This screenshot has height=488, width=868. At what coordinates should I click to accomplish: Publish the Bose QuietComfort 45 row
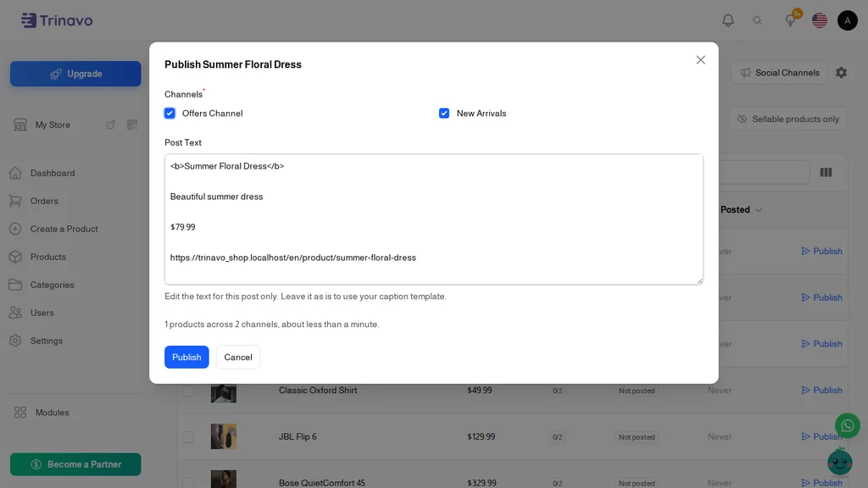[x=821, y=482]
